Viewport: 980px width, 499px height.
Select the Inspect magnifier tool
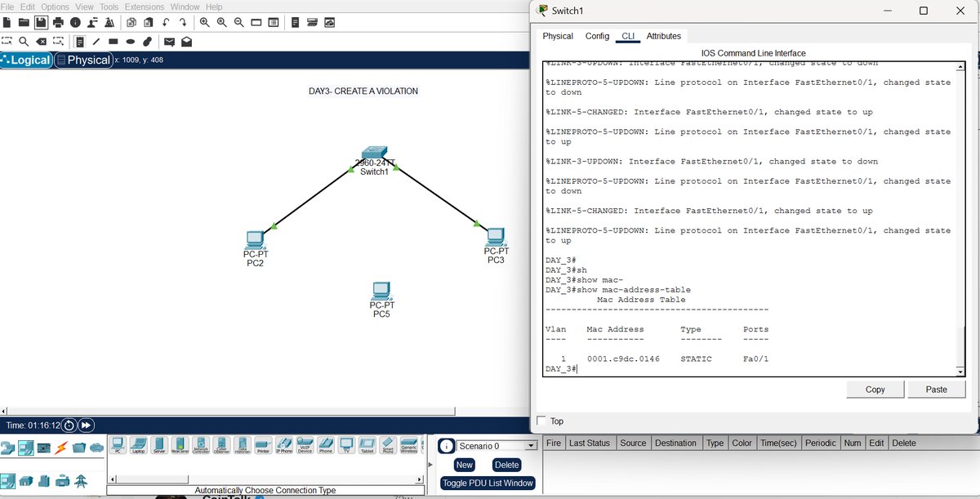(x=24, y=41)
